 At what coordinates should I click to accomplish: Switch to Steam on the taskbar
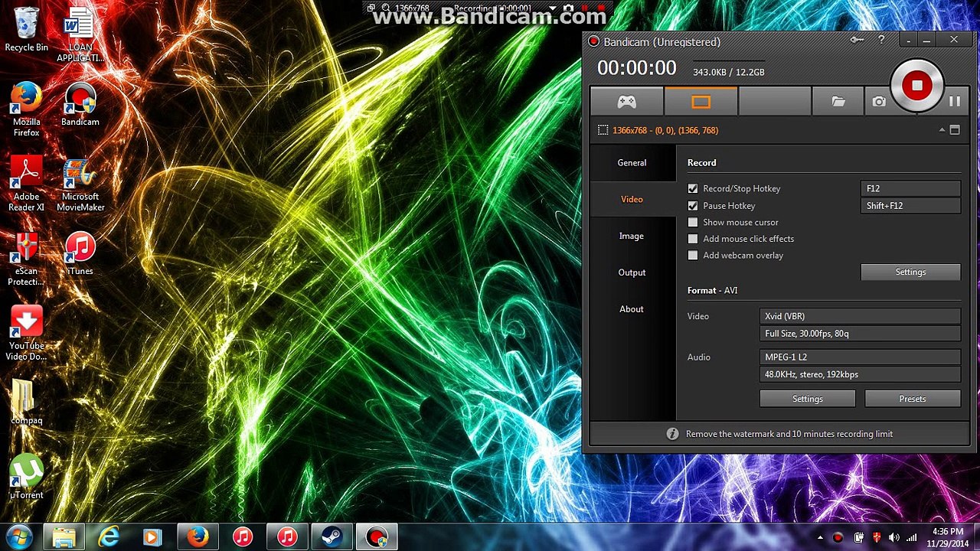pos(332,537)
